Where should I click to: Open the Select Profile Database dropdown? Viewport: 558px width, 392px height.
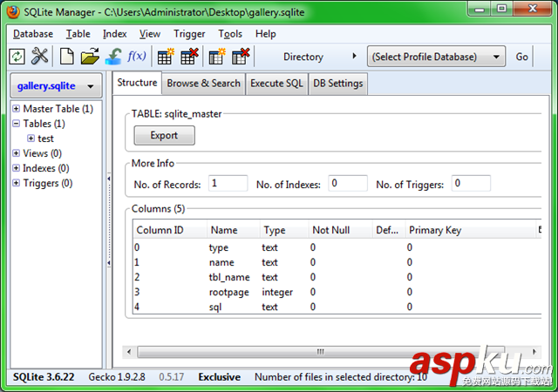436,57
